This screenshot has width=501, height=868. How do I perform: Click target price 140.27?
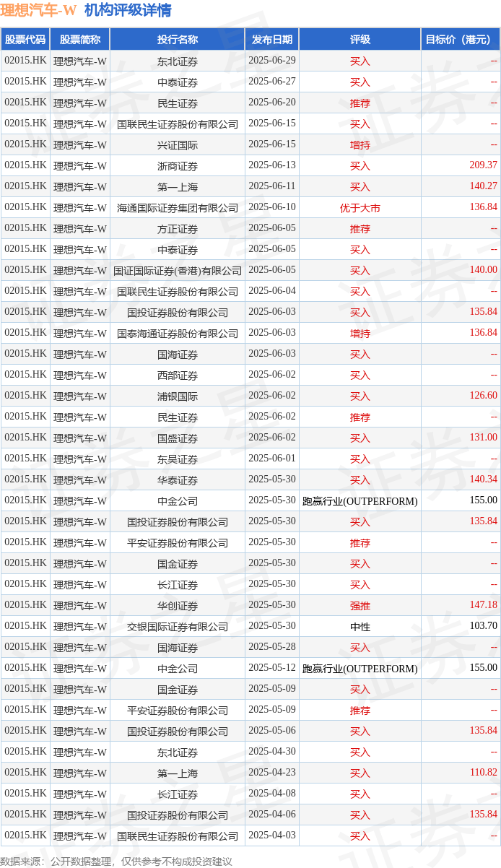click(x=483, y=186)
